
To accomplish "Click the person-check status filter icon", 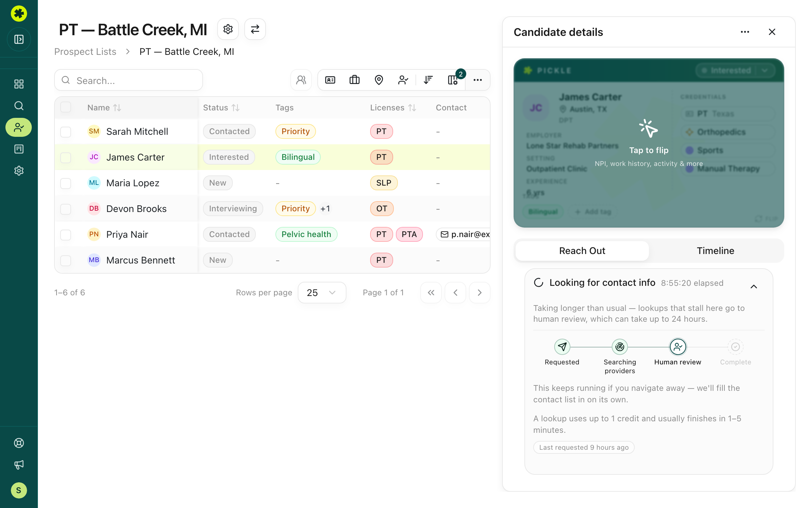I will pyautogui.click(x=403, y=80).
